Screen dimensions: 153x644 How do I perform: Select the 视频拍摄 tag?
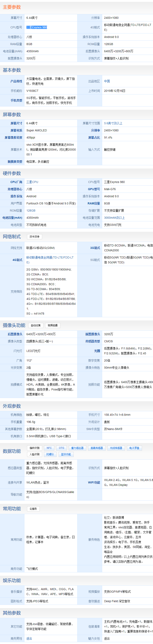pyautogui.click(x=52, y=325)
